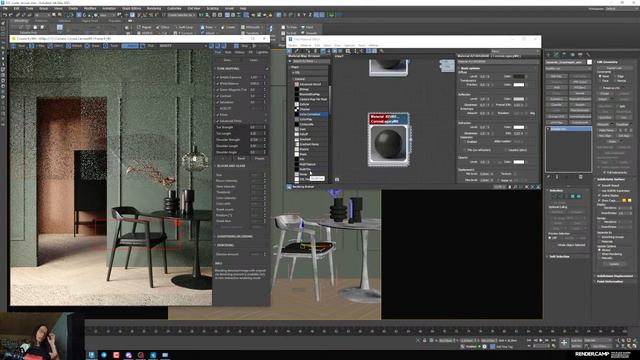640x360 pixels.
Task: Collapse the Maps group in Material/Map Browser
Action: (309, 67)
